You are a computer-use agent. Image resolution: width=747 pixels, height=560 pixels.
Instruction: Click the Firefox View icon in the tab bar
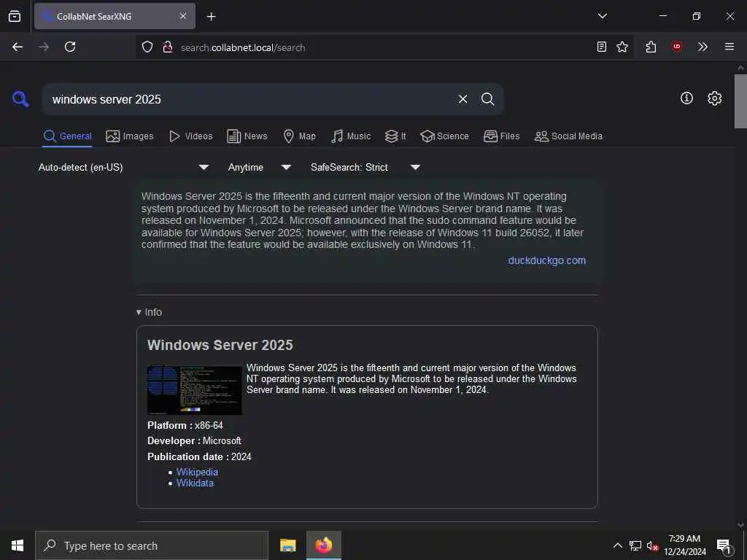tap(15, 16)
